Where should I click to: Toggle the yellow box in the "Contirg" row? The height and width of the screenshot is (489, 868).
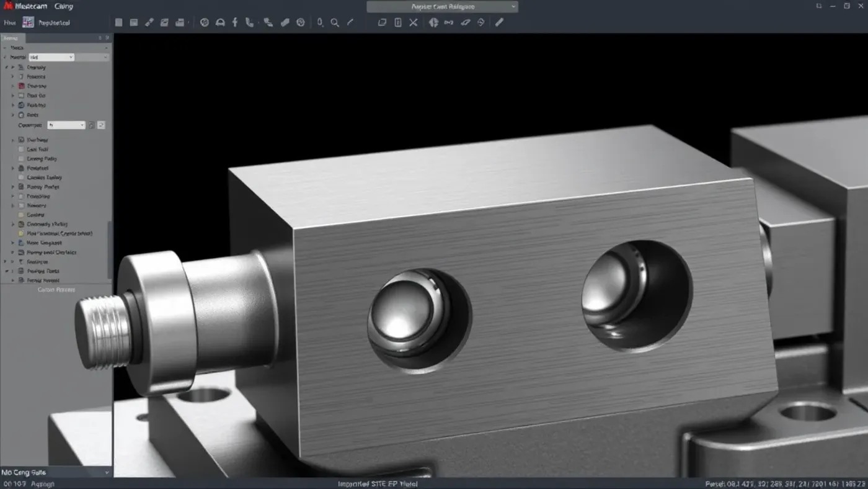[x=21, y=215]
